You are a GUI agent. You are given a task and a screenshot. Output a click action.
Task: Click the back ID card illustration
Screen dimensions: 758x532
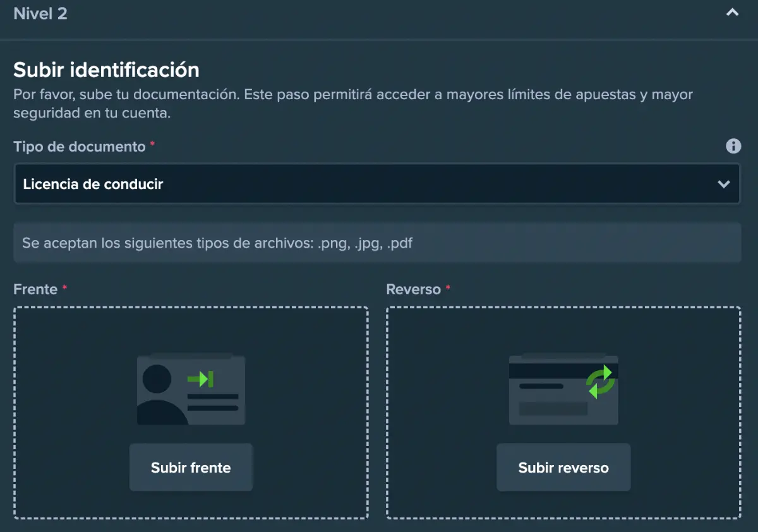(x=563, y=390)
